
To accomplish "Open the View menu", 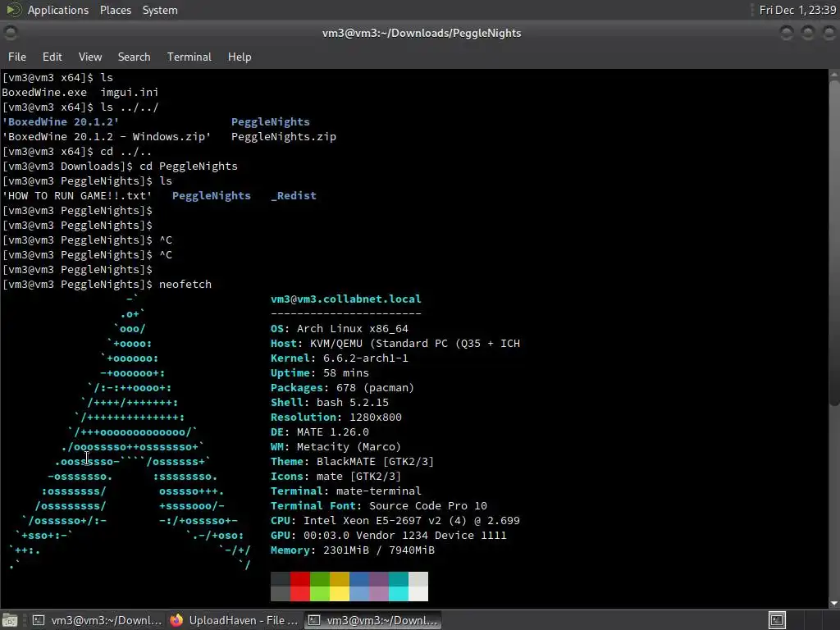I will (x=90, y=57).
